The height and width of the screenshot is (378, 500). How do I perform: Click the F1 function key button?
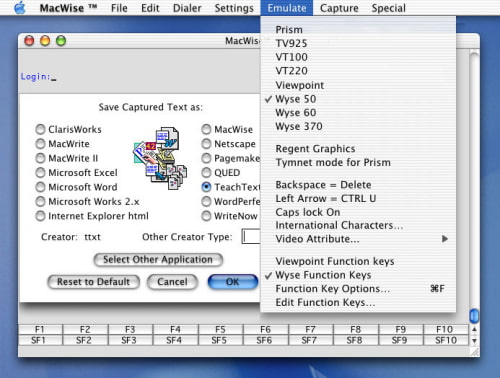[40, 329]
